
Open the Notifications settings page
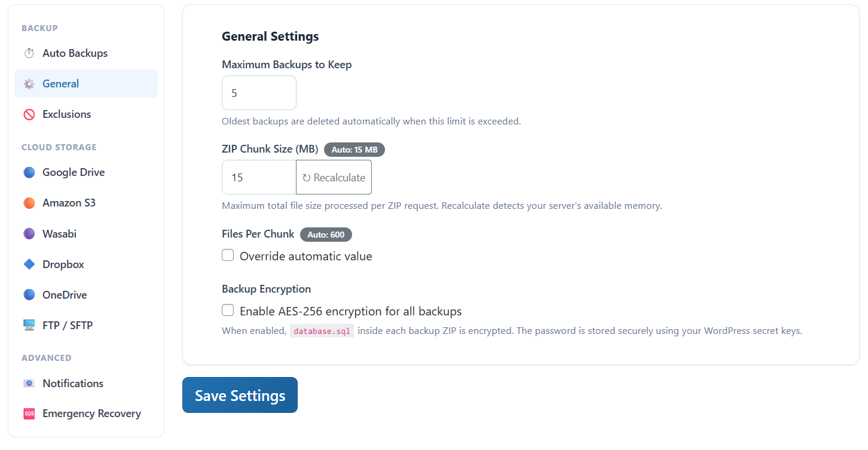pos(86,384)
